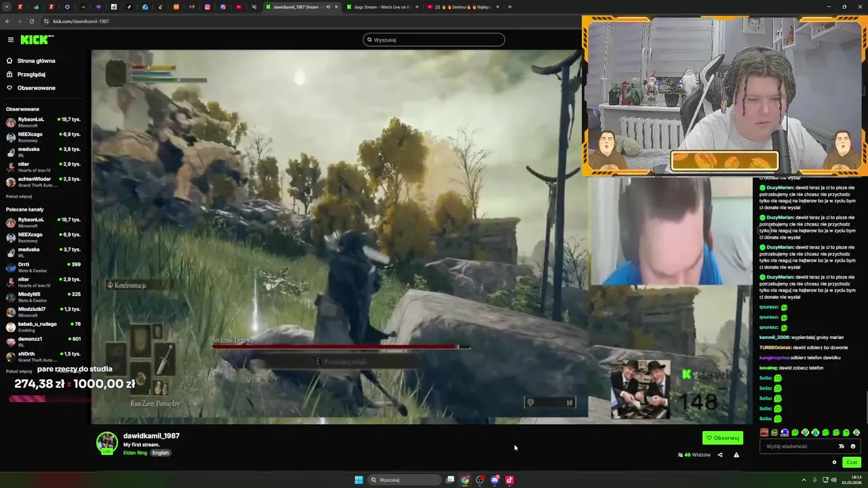Expand Pokaż więcej under Obserwowane list
Image resolution: width=868 pixels, height=488 pixels.
pos(19,197)
